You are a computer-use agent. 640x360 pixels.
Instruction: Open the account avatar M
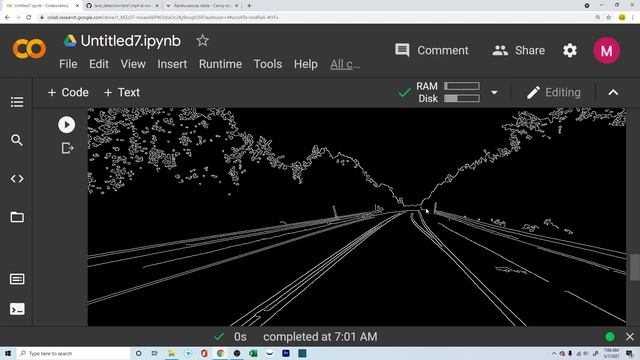607,51
